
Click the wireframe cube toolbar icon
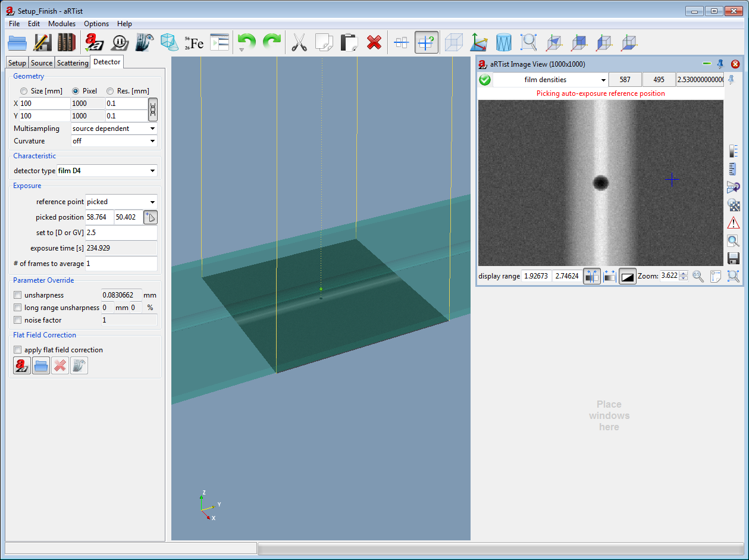[x=454, y=43]
